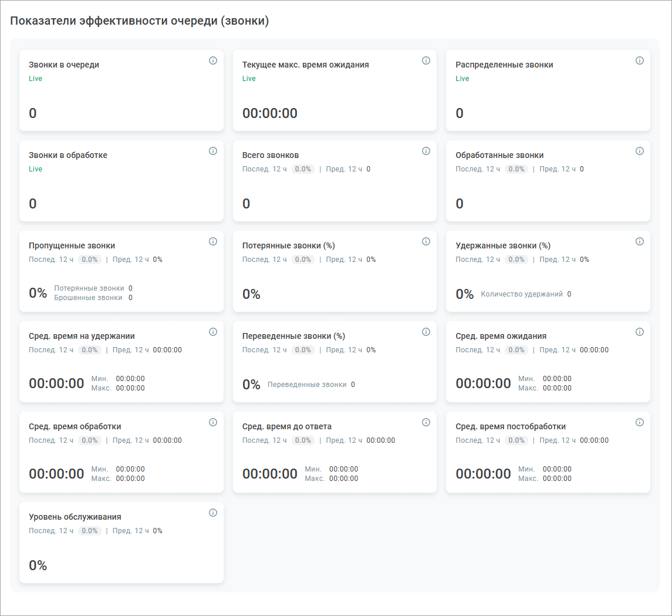Select Макс. value in Сред. время ожидания
Image resolution: width=672 pixels, height=616 pixels.
coord(557,388)
